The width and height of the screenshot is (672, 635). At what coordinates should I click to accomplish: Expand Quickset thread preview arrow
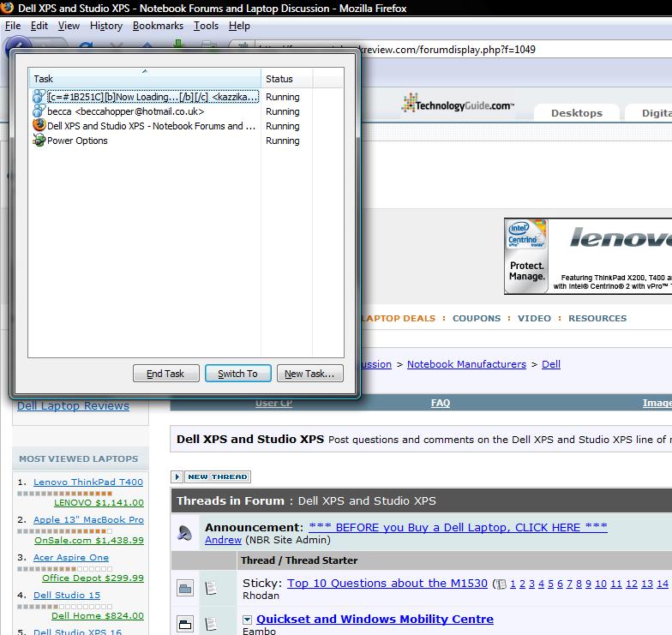247,620
